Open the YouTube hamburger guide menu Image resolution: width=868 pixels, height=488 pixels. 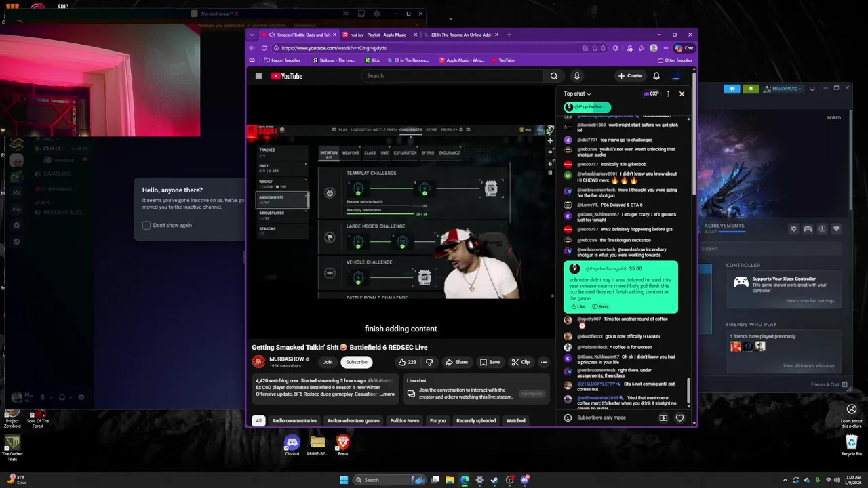258,76
